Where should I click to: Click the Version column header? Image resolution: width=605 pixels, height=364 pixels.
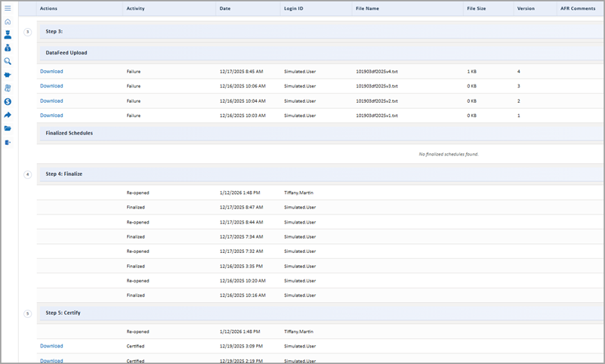pyautogui.click(x=526, y=8)
